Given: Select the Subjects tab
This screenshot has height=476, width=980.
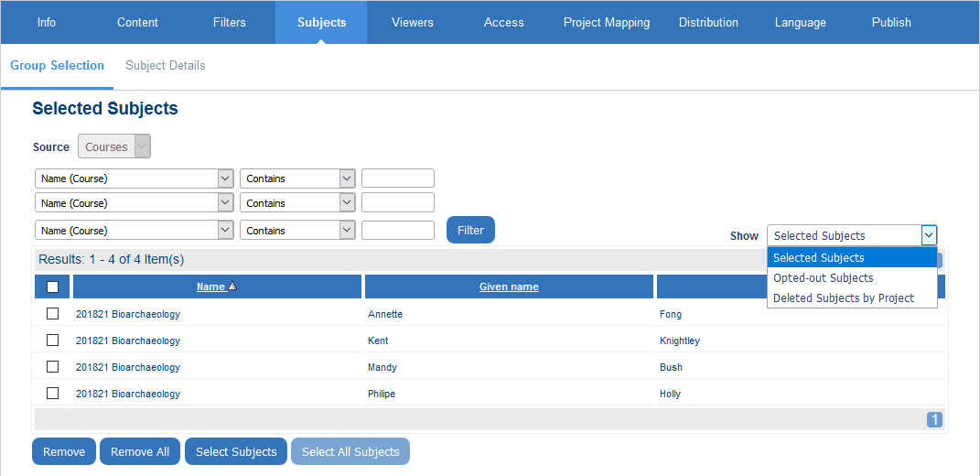Looking at the screenshot, I should pos(321,23).
